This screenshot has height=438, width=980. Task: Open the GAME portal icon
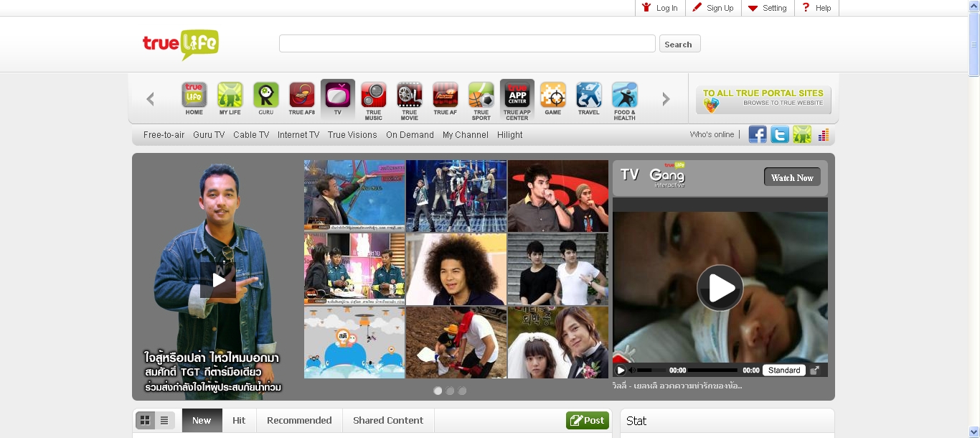[552, 98]
